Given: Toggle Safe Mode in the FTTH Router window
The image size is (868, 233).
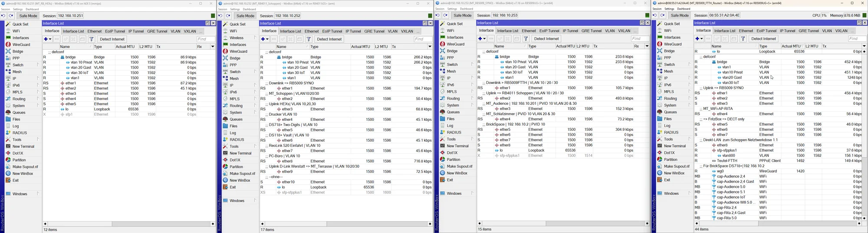Looking at the screenshot, I should click(680, 15).
